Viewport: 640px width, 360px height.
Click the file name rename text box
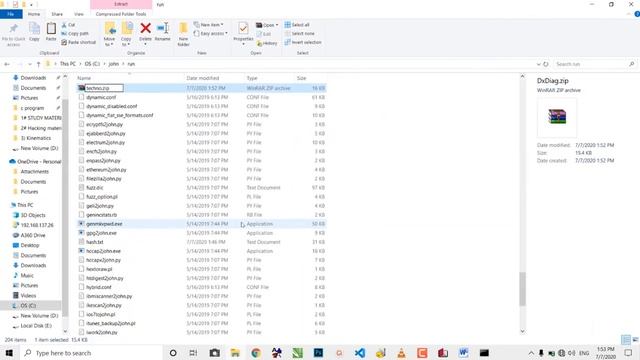click(x=104, y=88)
